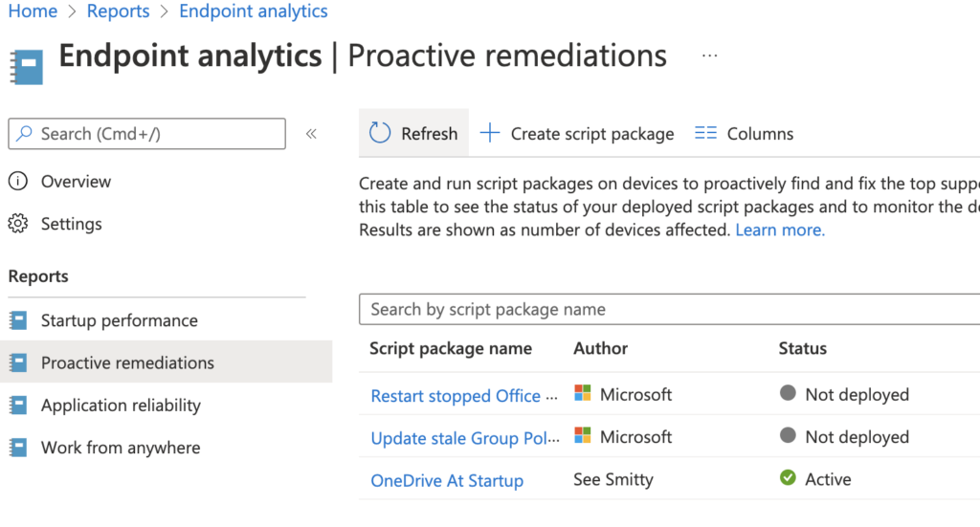Open Endpoint analytics breadcrumb link
Screen dimensions: 980x527
(253, 11)
